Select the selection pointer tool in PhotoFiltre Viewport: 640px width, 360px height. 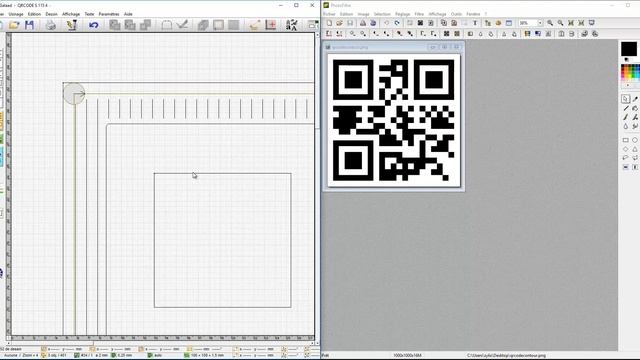626,99
